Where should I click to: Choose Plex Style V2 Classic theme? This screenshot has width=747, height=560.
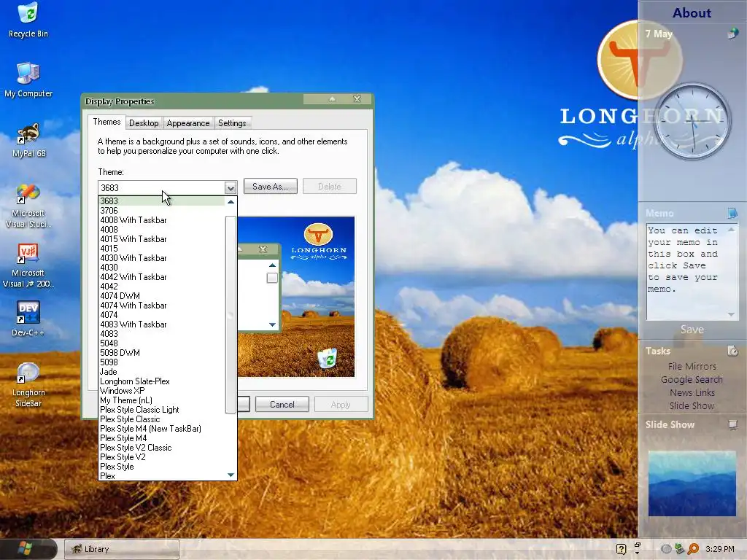tap(161, 448)
